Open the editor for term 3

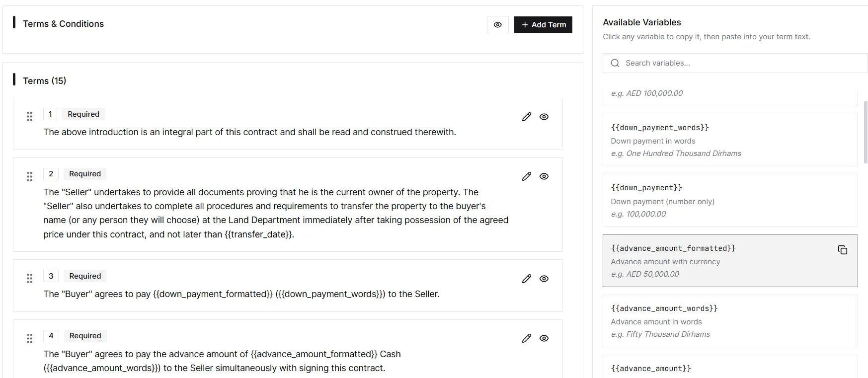tap(527, 279)
